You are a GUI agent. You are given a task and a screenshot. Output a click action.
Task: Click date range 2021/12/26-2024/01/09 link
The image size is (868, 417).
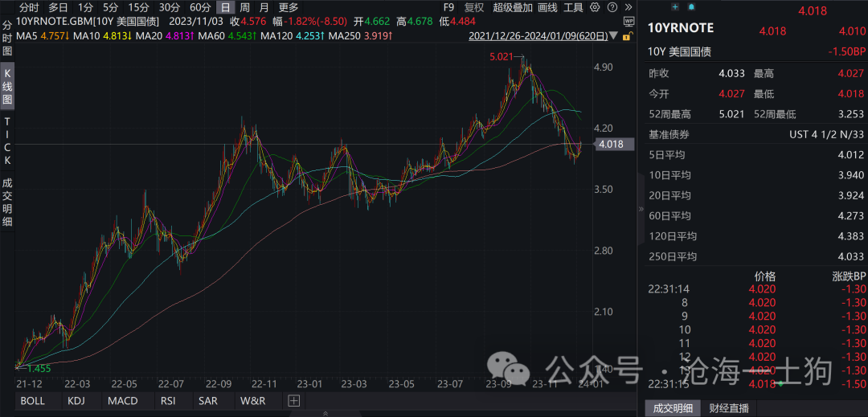coord(538,36)
